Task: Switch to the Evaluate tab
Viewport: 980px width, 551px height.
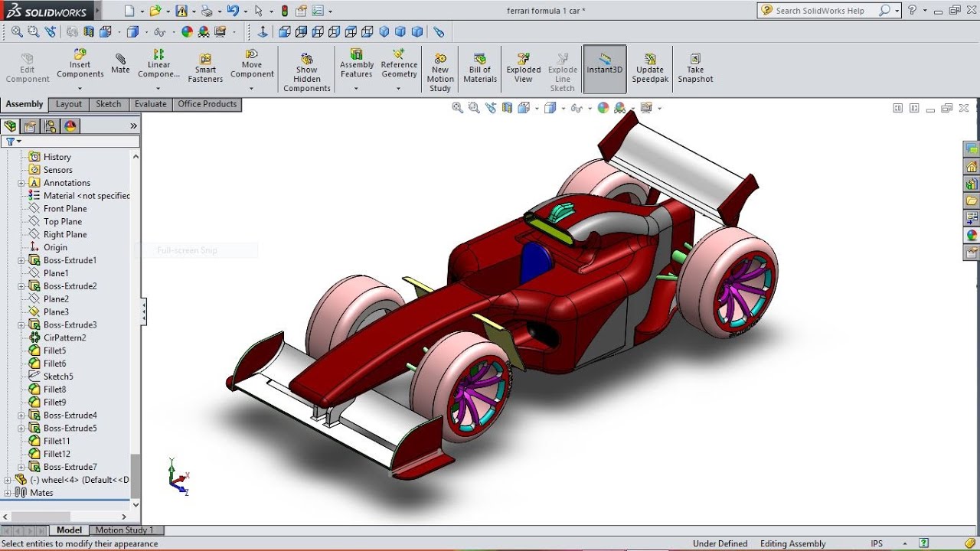Action: [x=150, y=104]
